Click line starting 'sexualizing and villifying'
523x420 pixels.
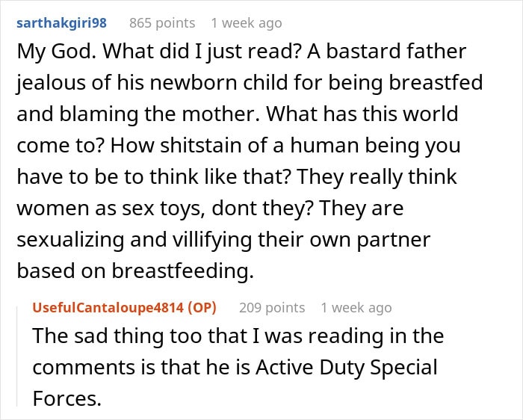tap(223, 240)
